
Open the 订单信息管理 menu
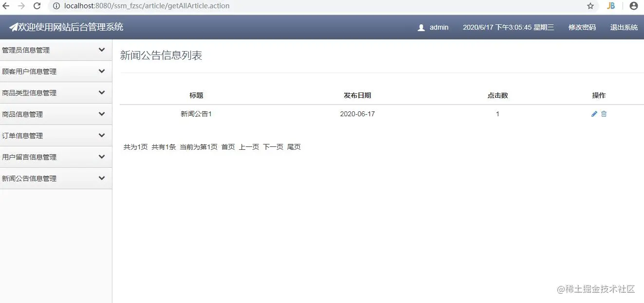click(56, 136)
